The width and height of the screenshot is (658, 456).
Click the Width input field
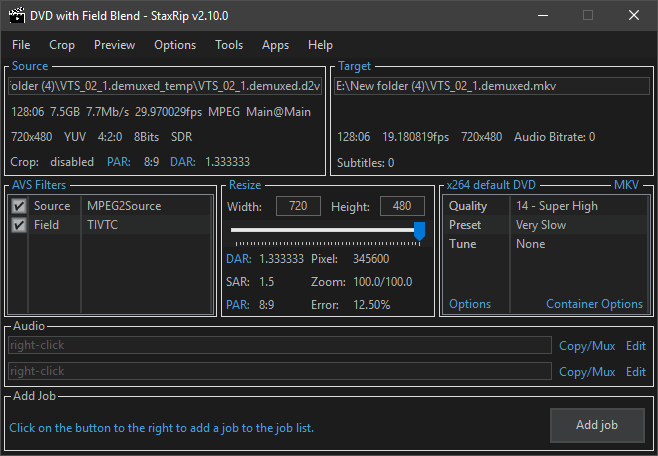tap(296, 206)
